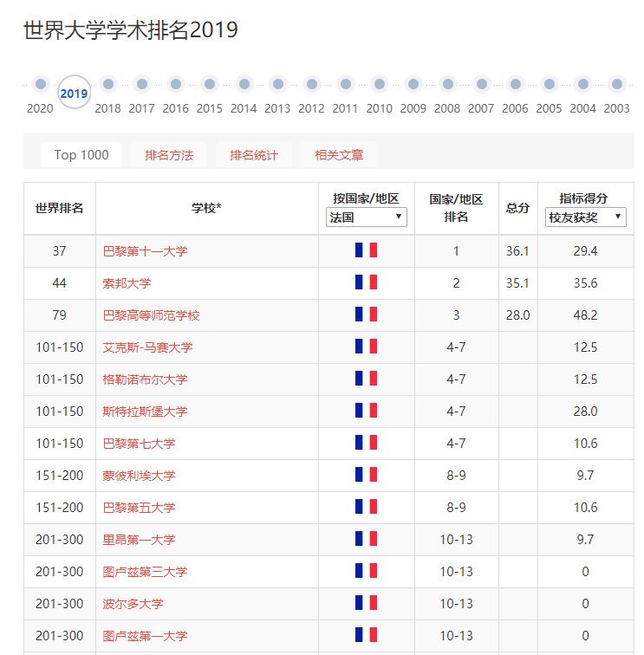Click French flag in 巴黎第七大学 row

[366, 443]
